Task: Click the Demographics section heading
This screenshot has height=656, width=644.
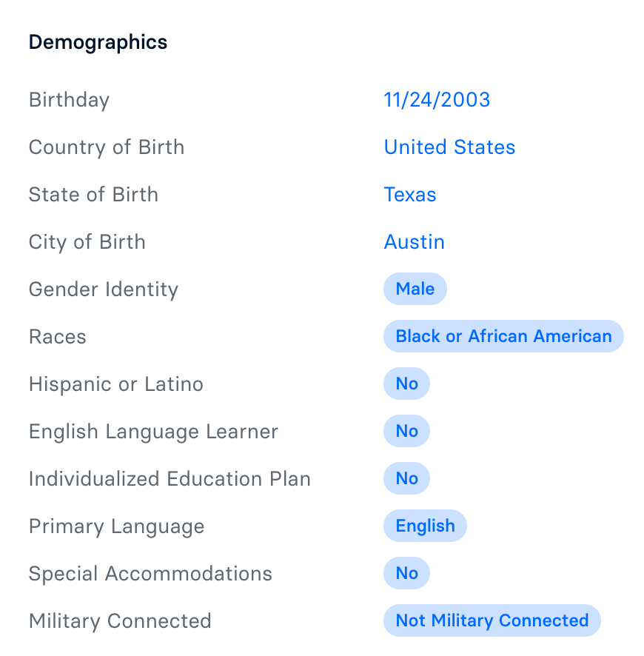Action: coord(98,42)
